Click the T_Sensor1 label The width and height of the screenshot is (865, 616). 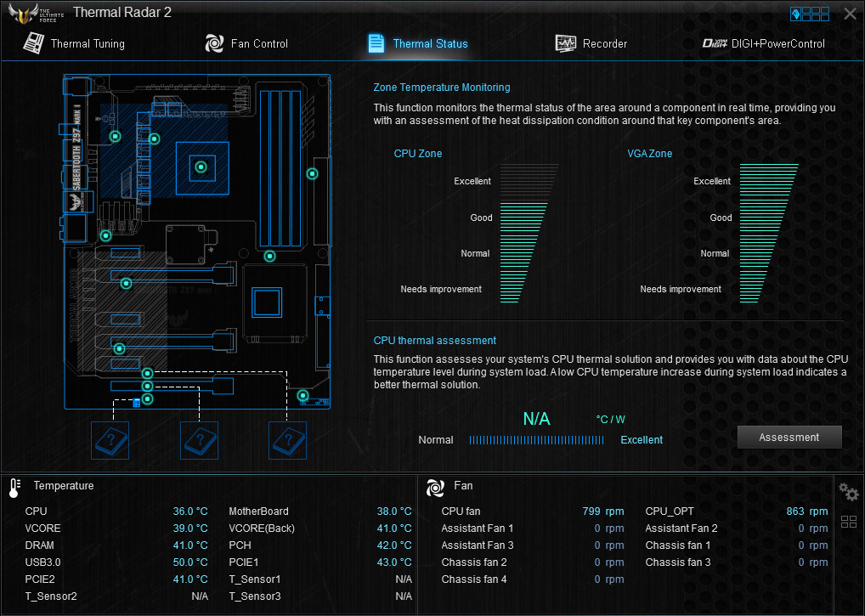(255, 579)
